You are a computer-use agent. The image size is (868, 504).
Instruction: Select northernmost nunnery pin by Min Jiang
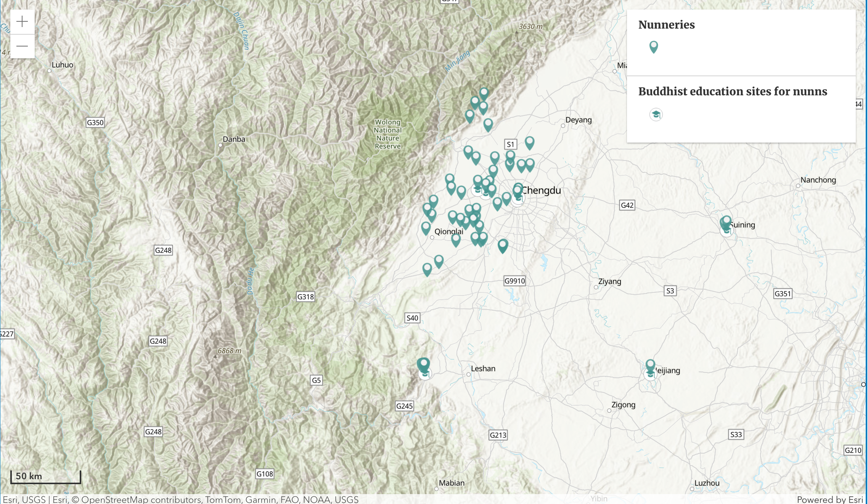484,93
